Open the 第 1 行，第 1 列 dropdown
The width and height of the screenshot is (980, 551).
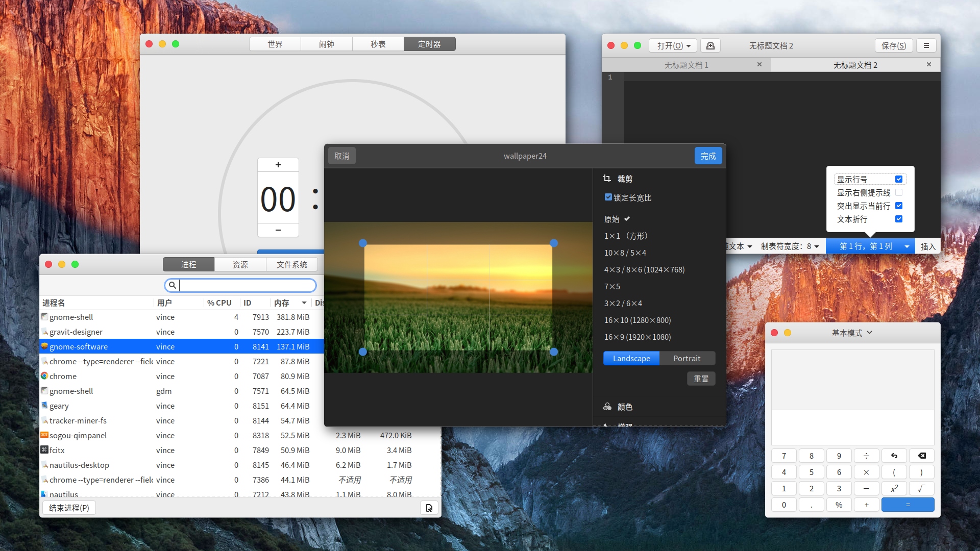tap(870, 246)
